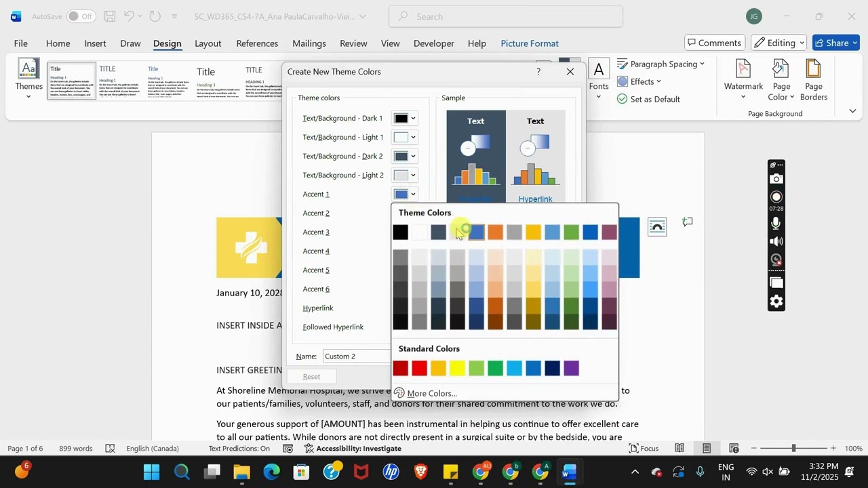Open recorder toolbar settings gear
This screenshot has width=868, height=488.
pos(776,302)
